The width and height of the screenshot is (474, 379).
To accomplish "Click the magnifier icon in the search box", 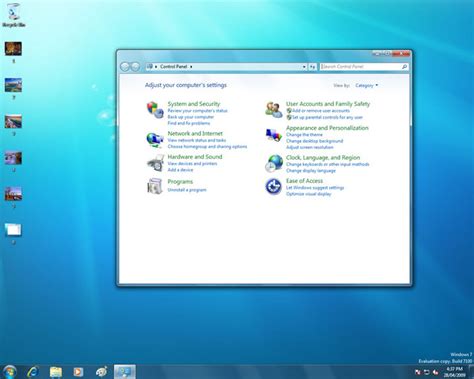I will click(x=404, y=67).
